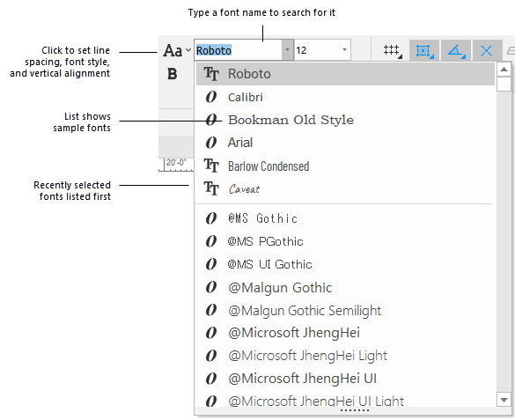Click the OpenType icon beside @Microsoft JhengHei Light

211,356
